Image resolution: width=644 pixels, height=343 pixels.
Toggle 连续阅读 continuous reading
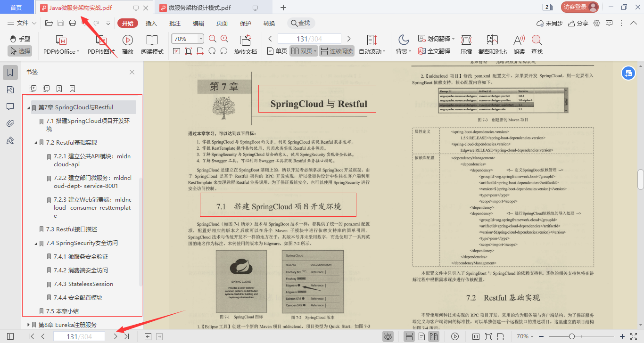point(337,51)
